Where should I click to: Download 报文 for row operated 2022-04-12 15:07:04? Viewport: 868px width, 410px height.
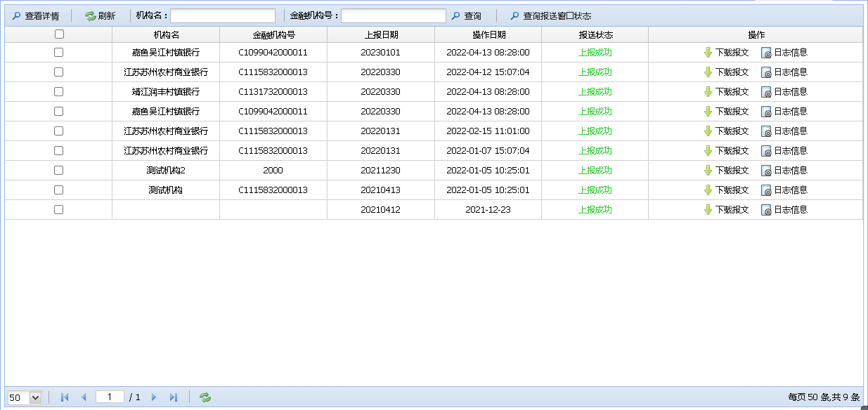pyautogui.click(x=726, y=72)
